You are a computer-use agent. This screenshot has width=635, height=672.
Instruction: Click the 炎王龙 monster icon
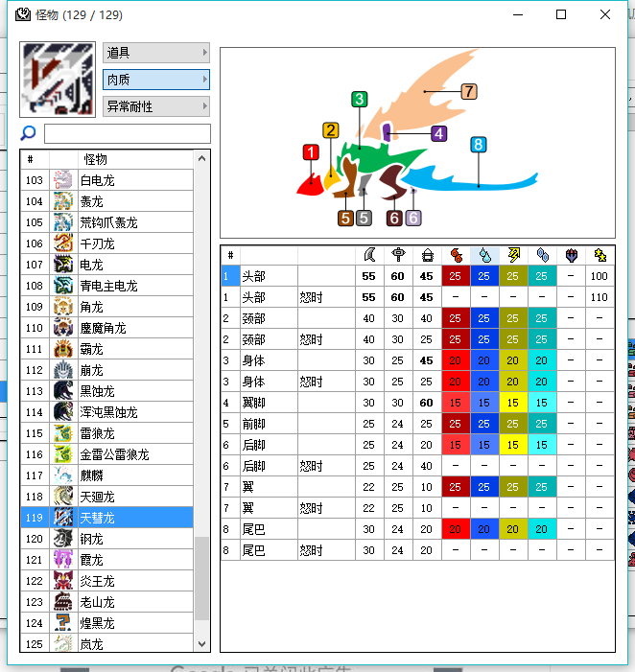pos(63,581)
